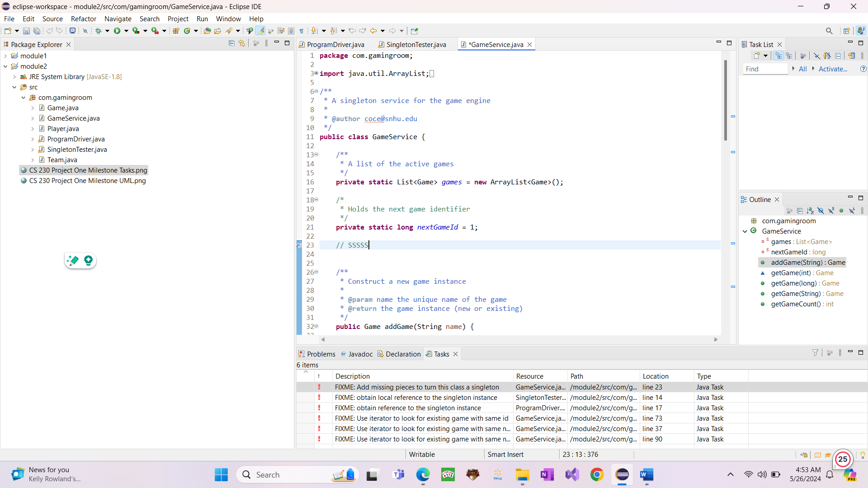Viewport: 868px width, 488px height.
Task: Click the filter funnel icon in Tasks view
Action: [x=815, y=353]
